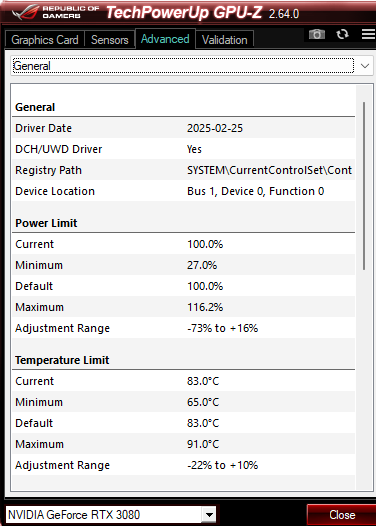Click the Temperature Minimum 65.0°C value
The width and height of the screenshot is (376, 526).
203,402
